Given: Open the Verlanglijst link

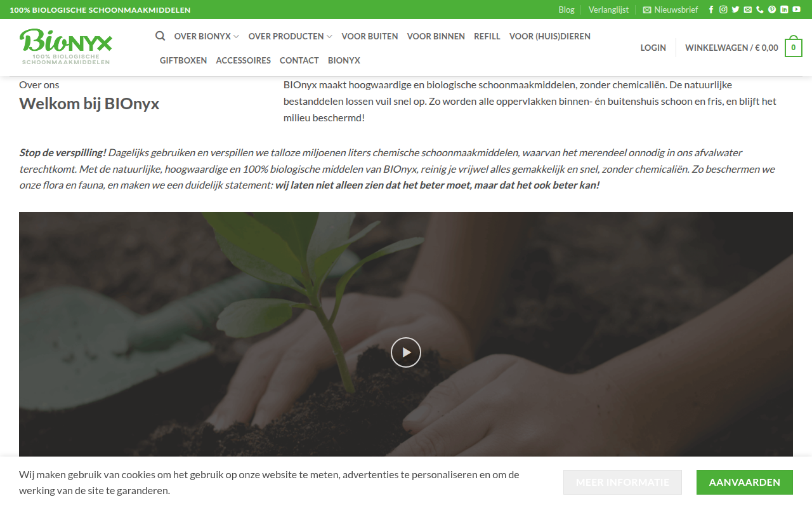Looking at the screenshot, I should (x=608, y=10).
